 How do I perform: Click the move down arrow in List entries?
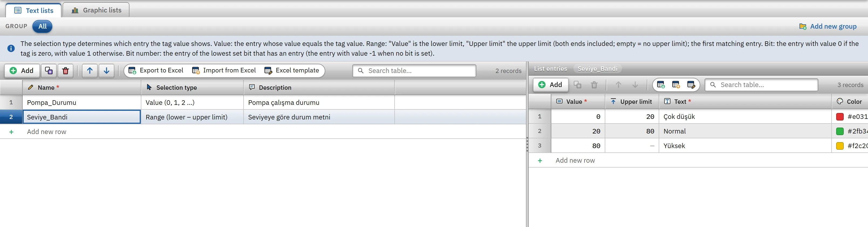(635, 85)
